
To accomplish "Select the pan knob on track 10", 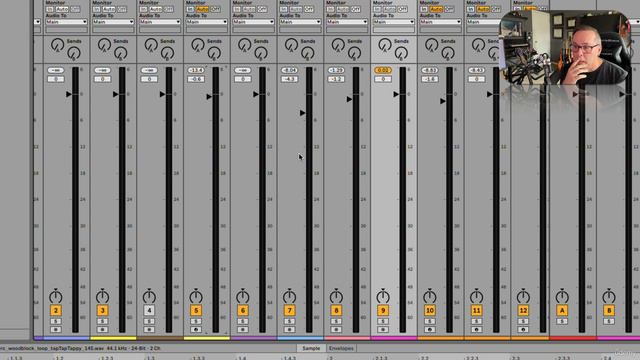I will tap(430, 296).
